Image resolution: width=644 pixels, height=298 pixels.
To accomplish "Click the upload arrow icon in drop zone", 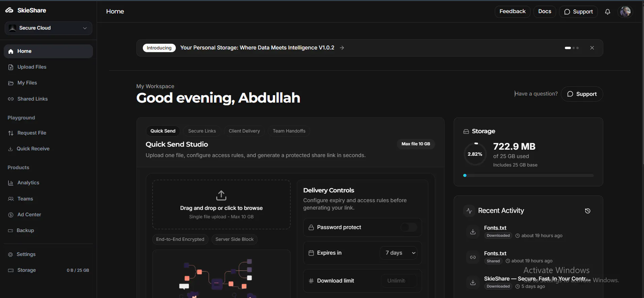I will click(221, 195).
